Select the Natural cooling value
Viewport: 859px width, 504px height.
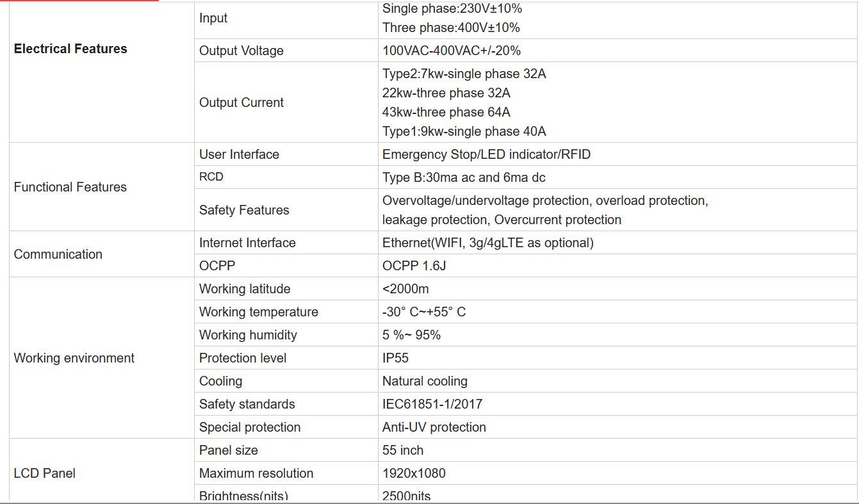(x=425, y=381)
